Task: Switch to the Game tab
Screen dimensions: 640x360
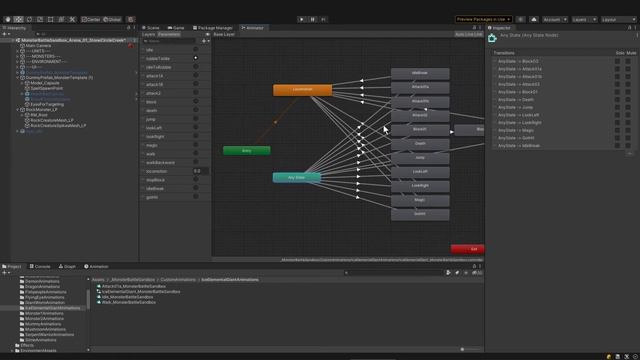Action: coord(176,28)
